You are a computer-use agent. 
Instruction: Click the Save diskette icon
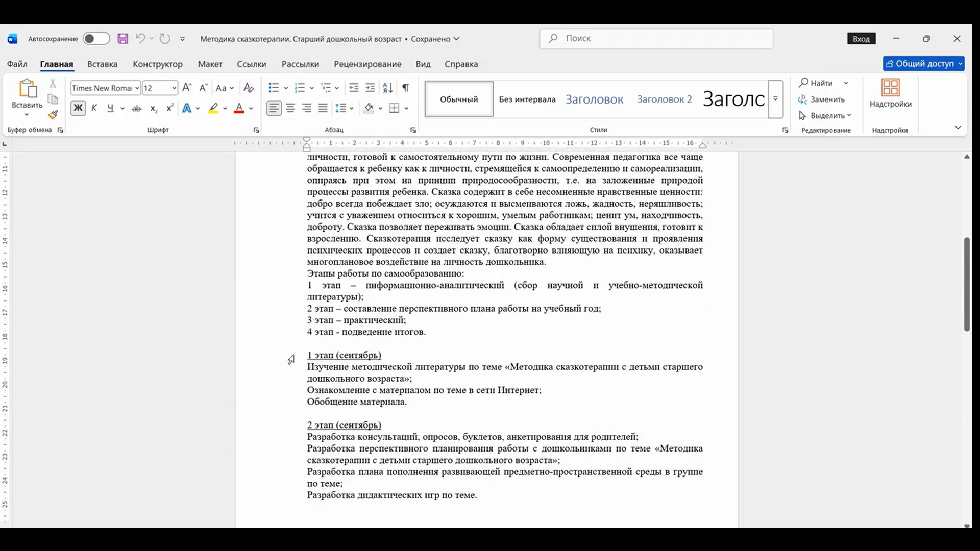(122, 39)
